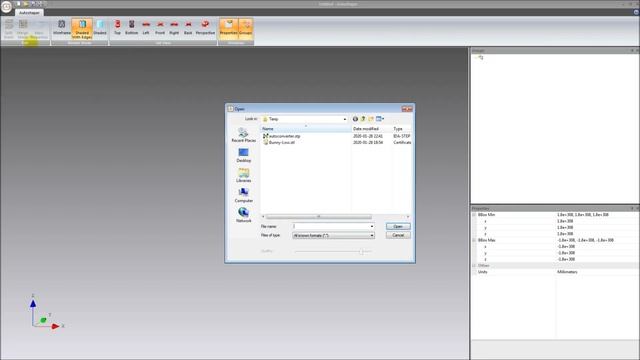Collapse the BBox Max property group
Image resolution: width=640 pixels, height=360 pixels.
(x=474, y=240)
